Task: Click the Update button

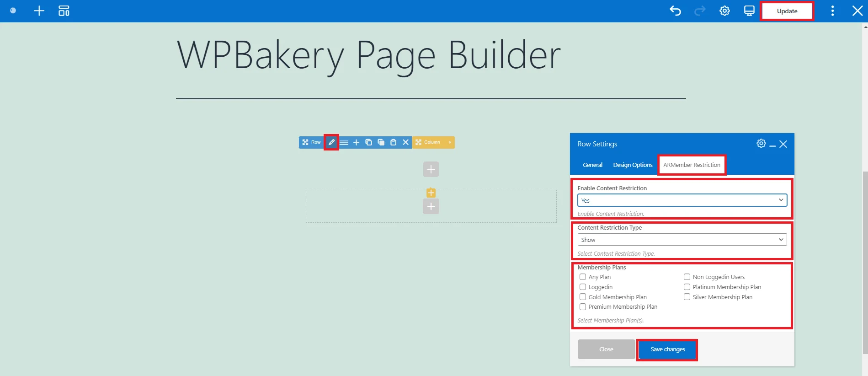Action: pos(787,11)
